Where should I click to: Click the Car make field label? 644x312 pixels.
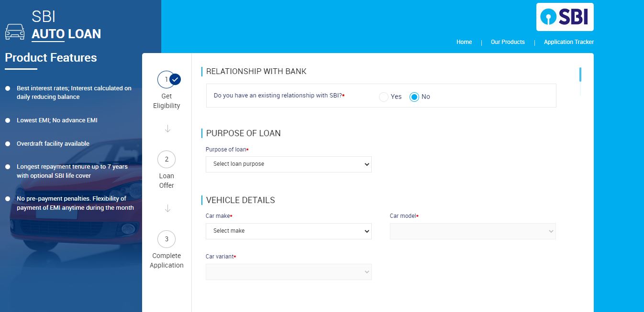pyautogui.click(x=219, y=216)
